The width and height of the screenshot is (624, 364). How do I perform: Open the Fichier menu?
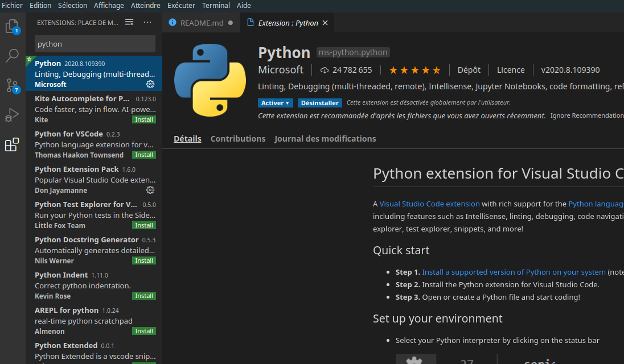click(x=13, y=6)
